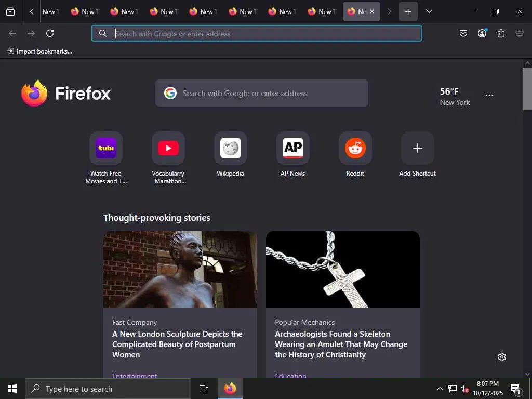
Task: Click the page's vertical scrollbar thumb
Action: click(527, 89)
